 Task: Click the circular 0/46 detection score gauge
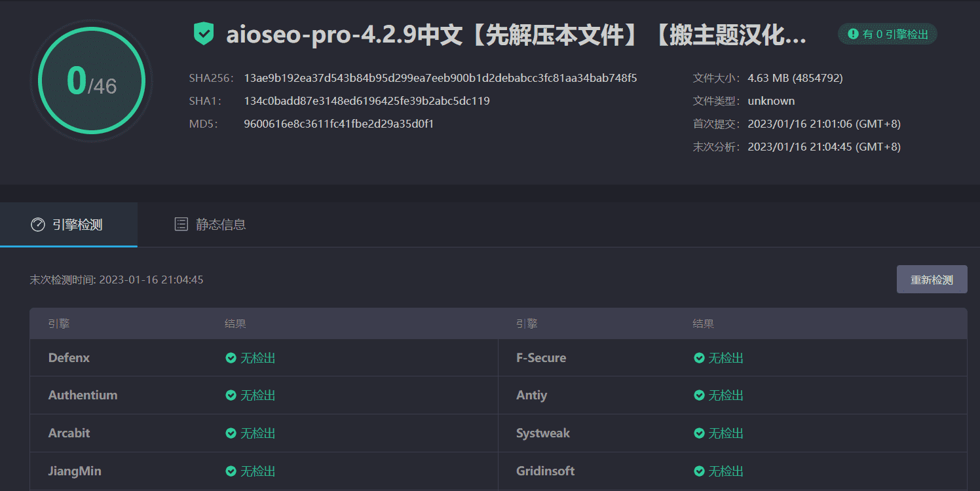click(92, 81)
